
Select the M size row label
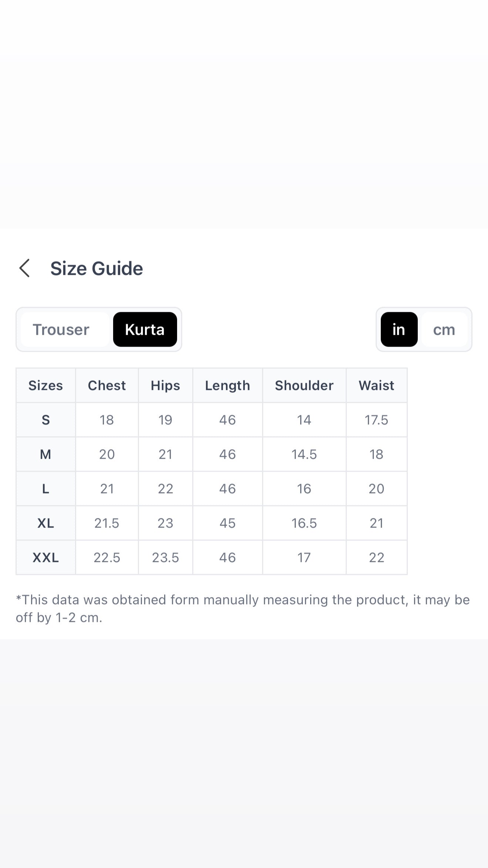pyautogui.click(x=46, y=454)
